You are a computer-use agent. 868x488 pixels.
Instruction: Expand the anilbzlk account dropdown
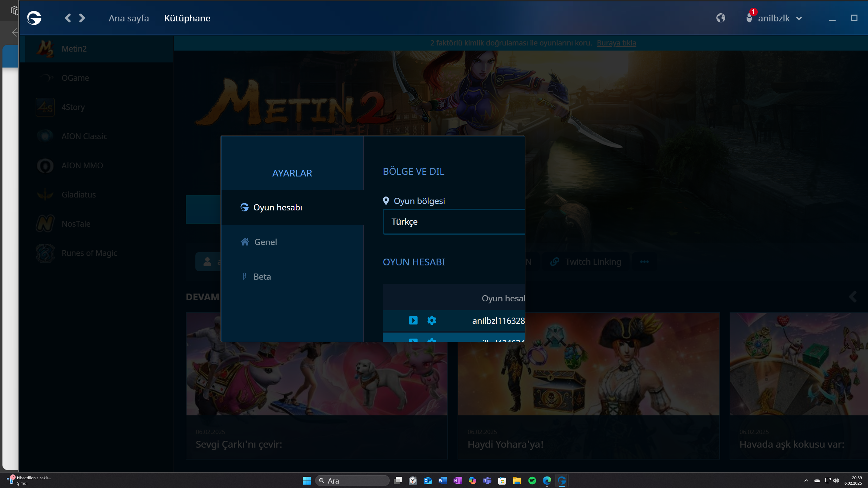(799, 18)
